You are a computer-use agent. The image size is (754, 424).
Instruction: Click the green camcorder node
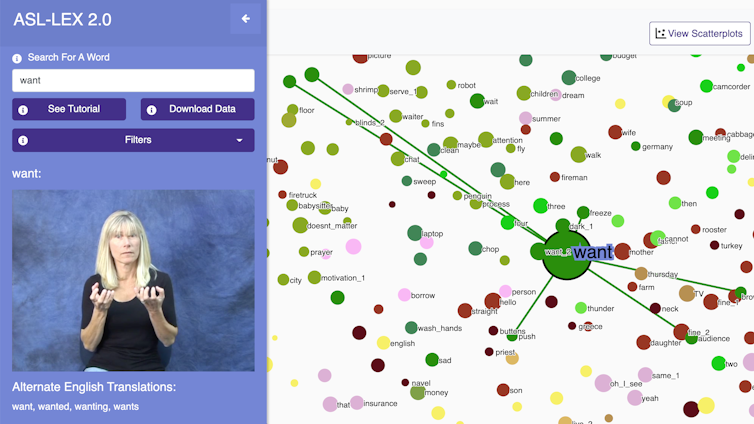point(706,87)
